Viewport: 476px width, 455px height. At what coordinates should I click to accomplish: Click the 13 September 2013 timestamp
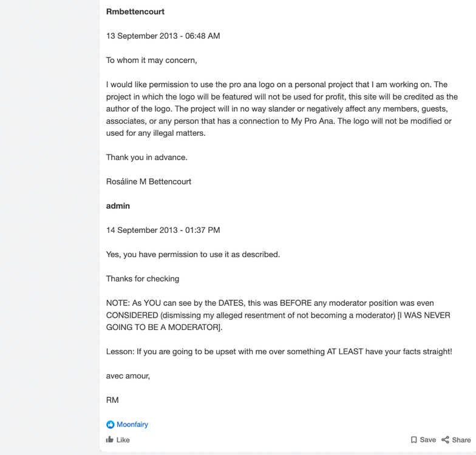tap(163, 36)
